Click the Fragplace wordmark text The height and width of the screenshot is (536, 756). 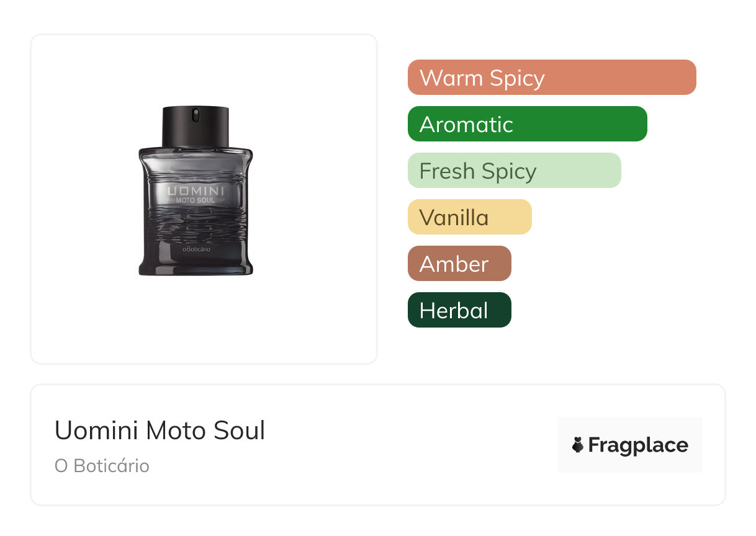pyautogui.click(x=638, y=445)
